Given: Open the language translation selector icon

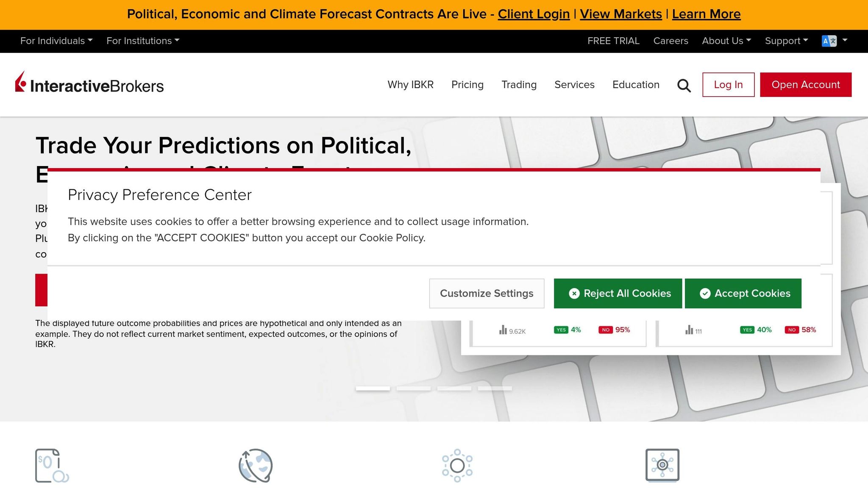Looking at the screenshot, I should point(829,41).
